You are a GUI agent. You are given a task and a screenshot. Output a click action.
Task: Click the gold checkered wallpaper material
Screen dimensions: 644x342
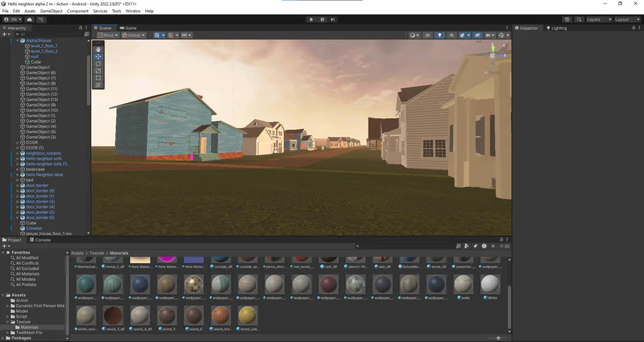[x=193, y=284]
